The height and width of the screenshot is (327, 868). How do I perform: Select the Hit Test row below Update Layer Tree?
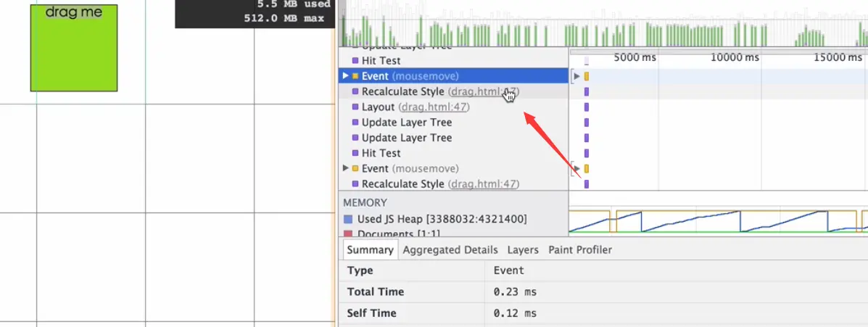pos(453,153)
